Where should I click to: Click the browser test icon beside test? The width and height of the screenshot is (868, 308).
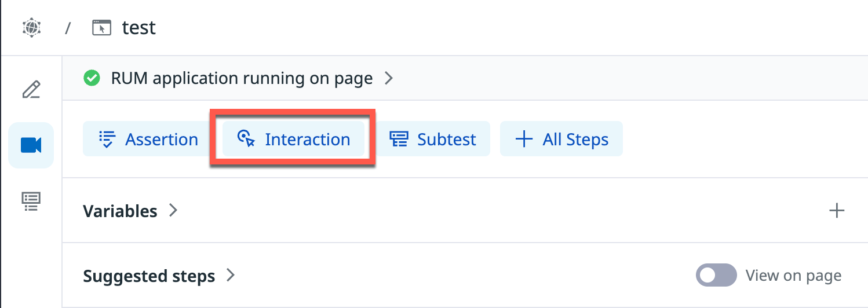pyautogui.click(x=101, y=27)
